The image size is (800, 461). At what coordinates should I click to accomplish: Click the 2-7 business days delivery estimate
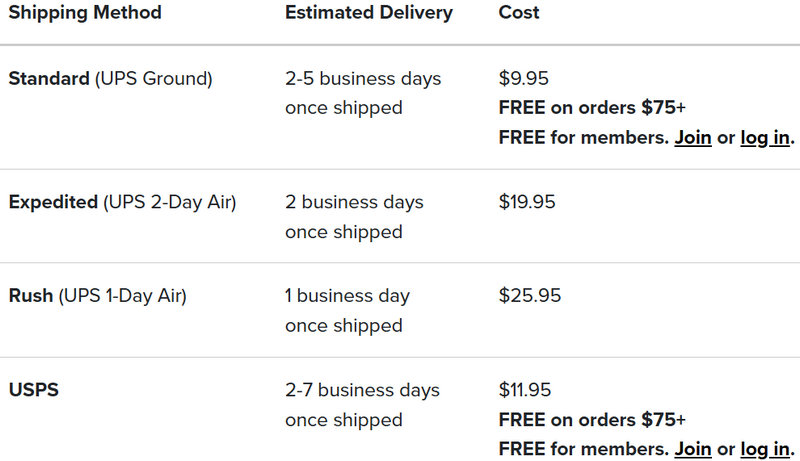coord(363,390)
